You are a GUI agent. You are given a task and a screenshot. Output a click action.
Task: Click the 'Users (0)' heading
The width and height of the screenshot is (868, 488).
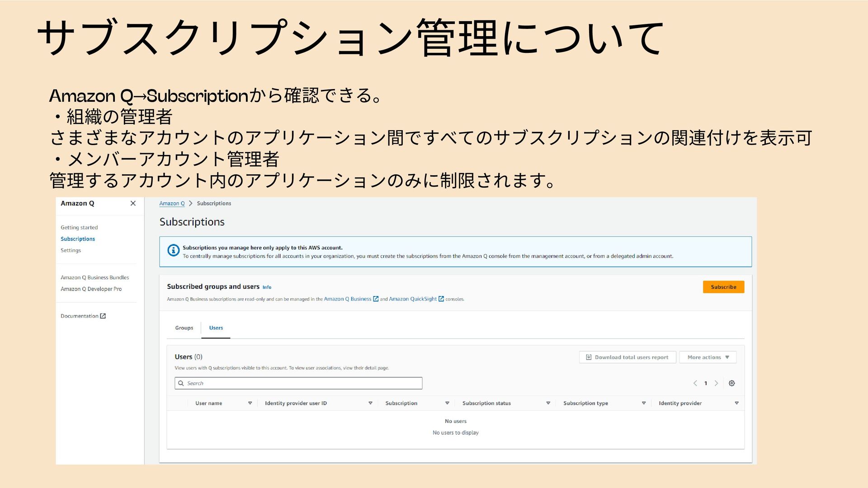189,357
